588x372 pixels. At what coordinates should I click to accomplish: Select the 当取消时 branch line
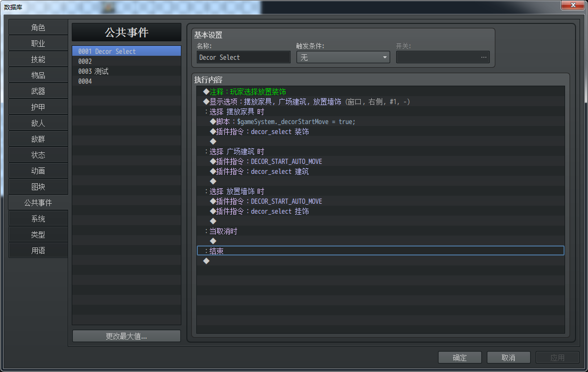(x=381, y=231)
